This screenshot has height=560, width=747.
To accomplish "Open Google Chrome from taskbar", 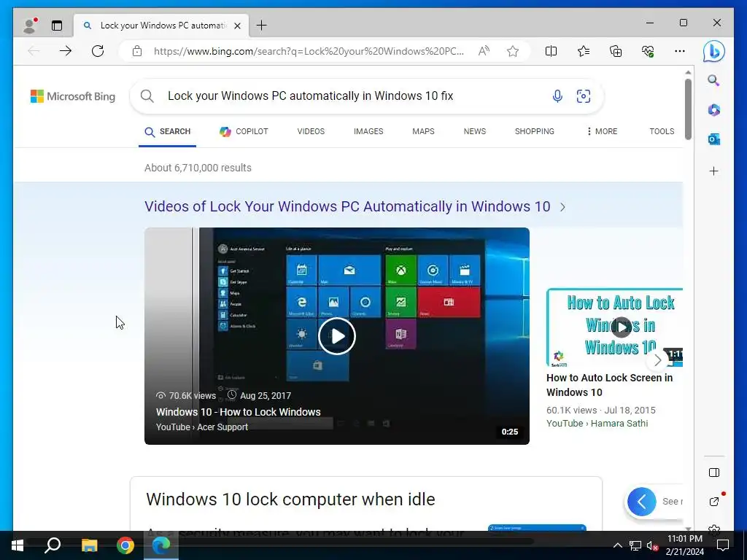I will [x=125, y=545].
